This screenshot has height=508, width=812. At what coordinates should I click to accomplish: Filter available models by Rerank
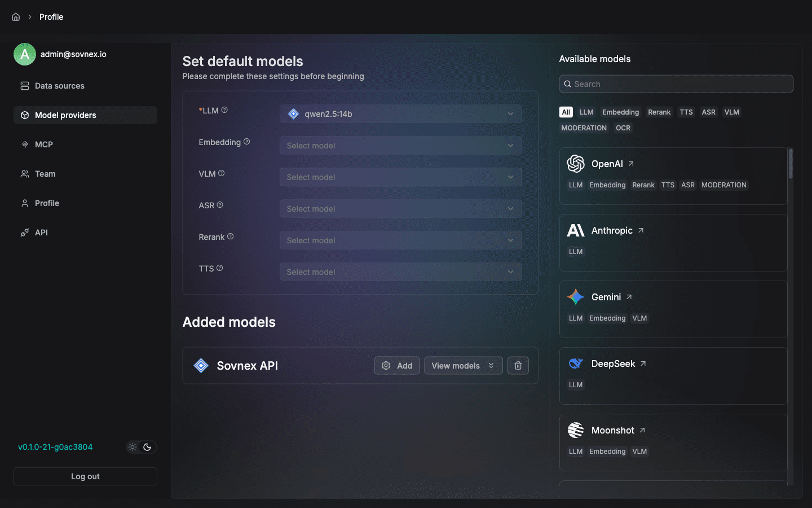click(659, 112)
